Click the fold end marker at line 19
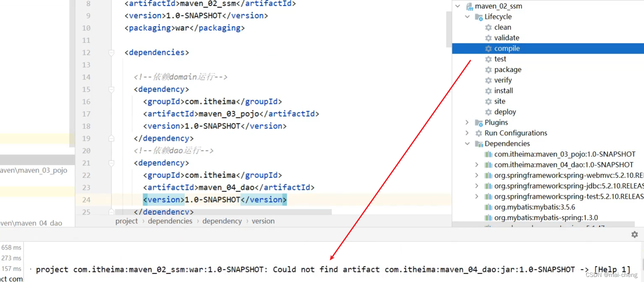Image resolution: width=644 pixels, height=282 pixels. [111, 139]
